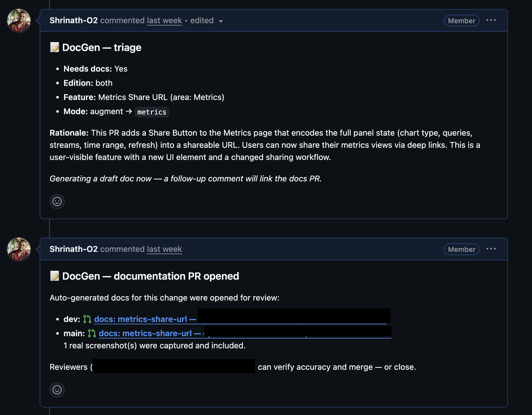The image size is (532, 415).
Task: Click 'Auto-generated docs for this change' sentence
Action: coord(165,298)
